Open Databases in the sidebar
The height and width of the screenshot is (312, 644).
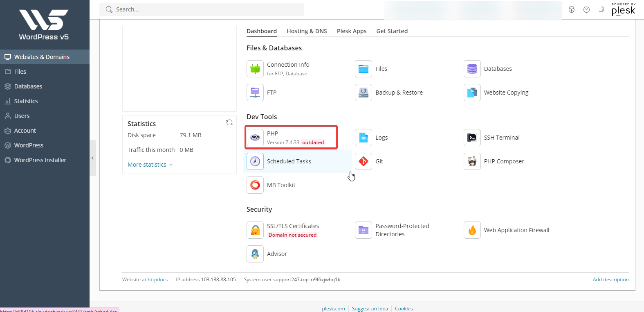[45, 86]
